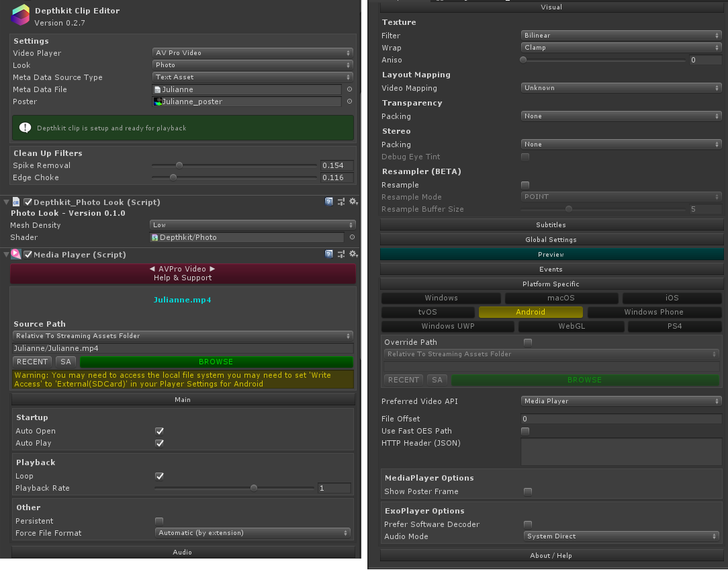Screen dimensions: 728x570
Task: Open gear settings menu for Media Player script
Action: pyautogui.click(x=353, y=254)
